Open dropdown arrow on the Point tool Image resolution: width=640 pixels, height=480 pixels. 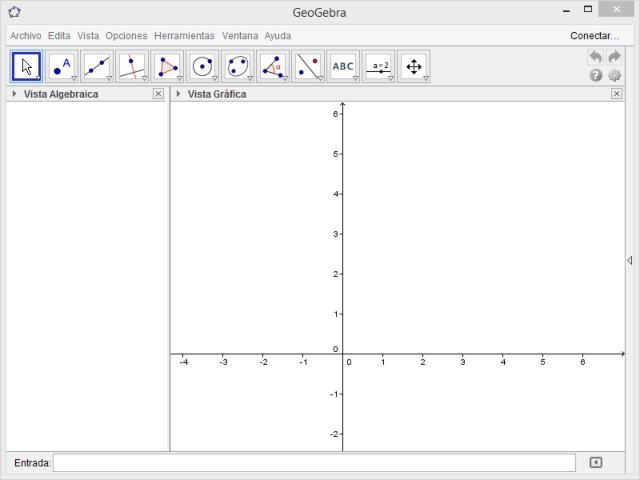tap(74, 78)
